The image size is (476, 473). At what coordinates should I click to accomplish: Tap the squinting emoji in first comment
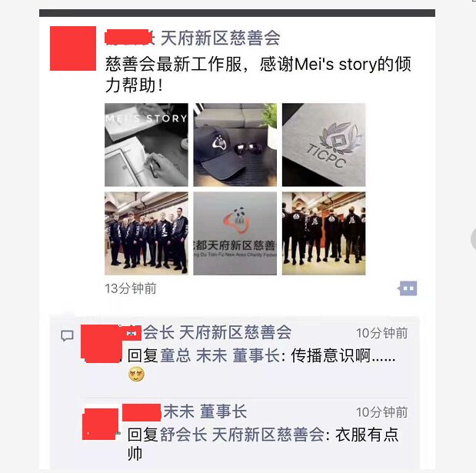click(136, 374)
